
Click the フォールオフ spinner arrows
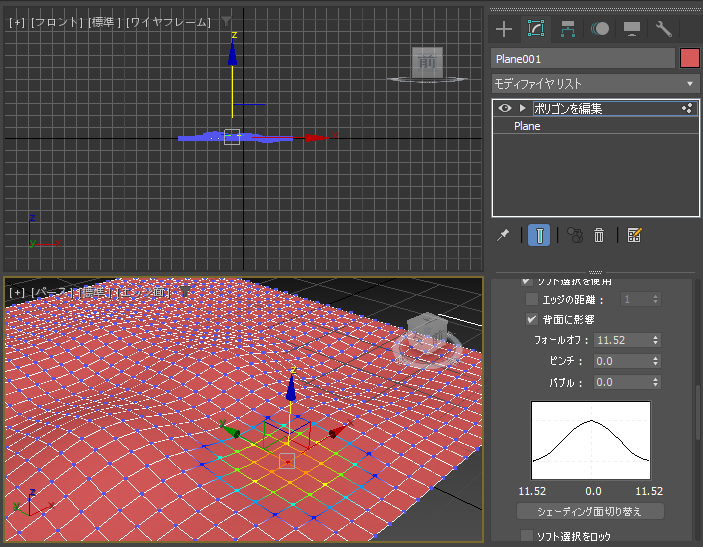[x=655, y=340]
